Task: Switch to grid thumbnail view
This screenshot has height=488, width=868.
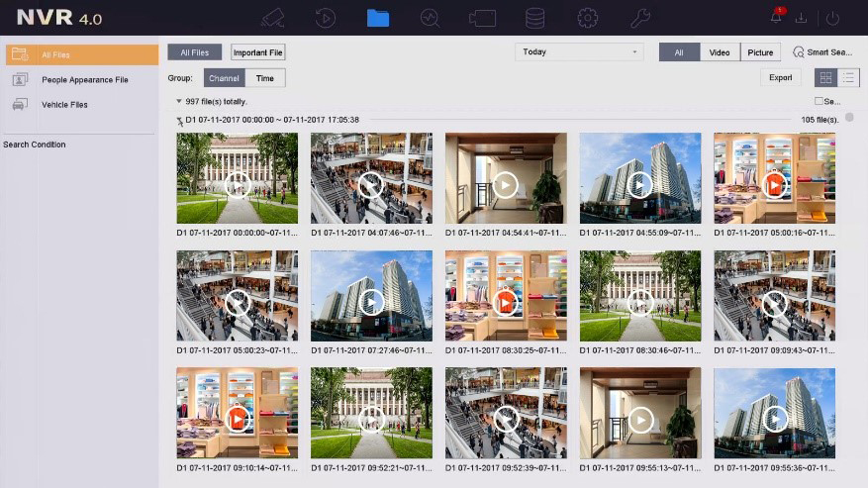Action: coord(824,77)
